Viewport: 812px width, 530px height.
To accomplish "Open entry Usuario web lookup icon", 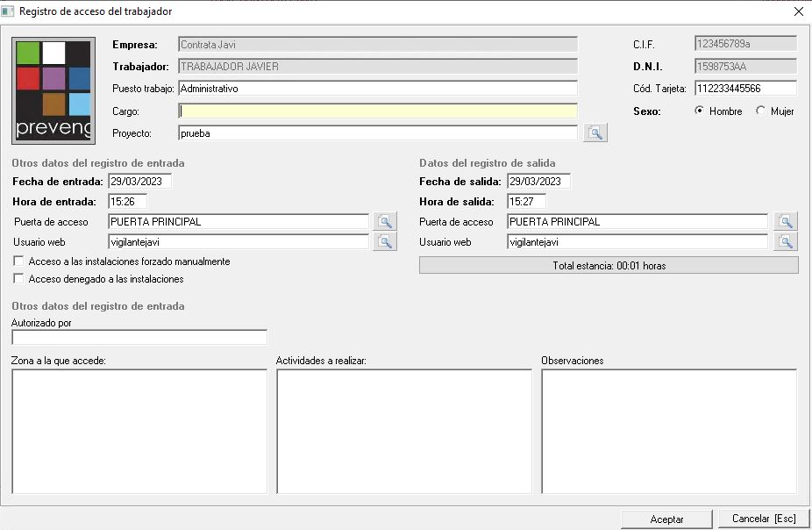I will pos(384,242).
